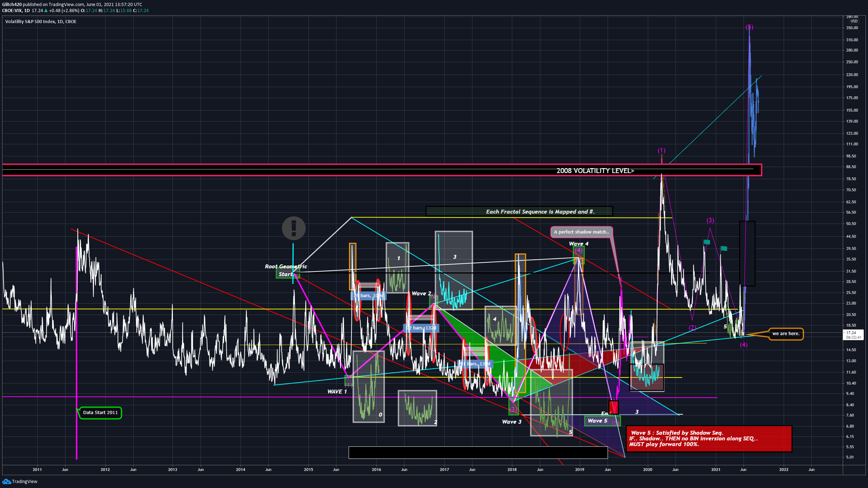The image size is (868, 488).
Task: Click the '76 bars' measurement label
Action: click(369, 296)
